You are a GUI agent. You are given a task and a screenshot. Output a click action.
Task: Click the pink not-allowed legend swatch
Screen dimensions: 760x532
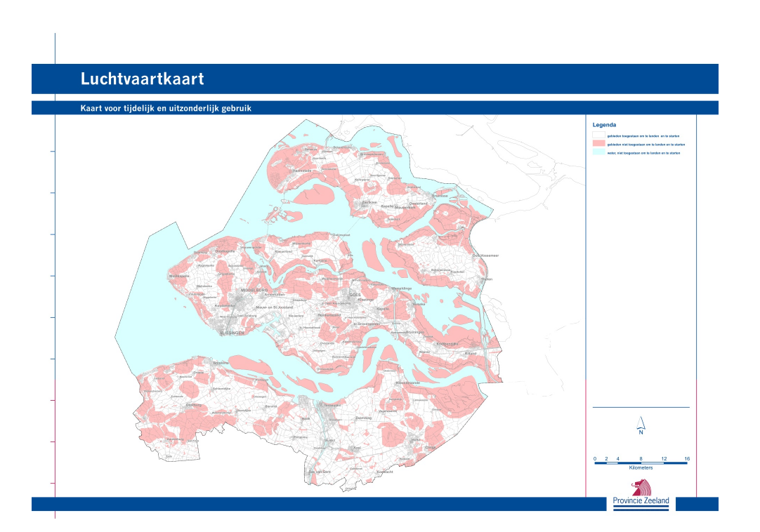tap(598, 144)
